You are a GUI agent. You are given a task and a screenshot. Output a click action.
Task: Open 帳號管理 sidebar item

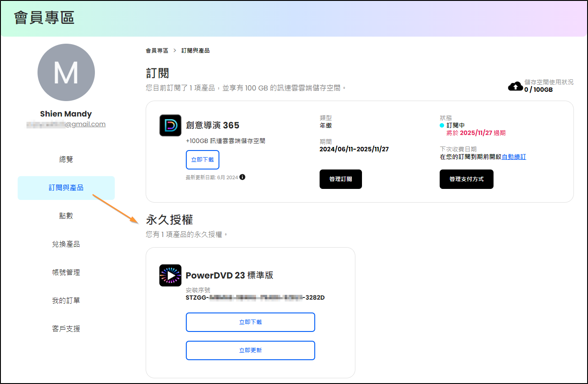[x=66, y=272]
